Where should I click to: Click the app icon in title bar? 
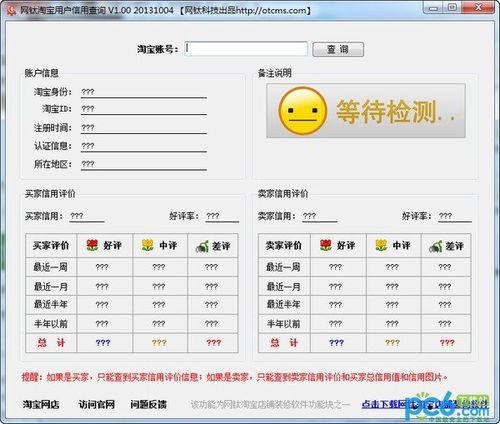coord(11,10)
